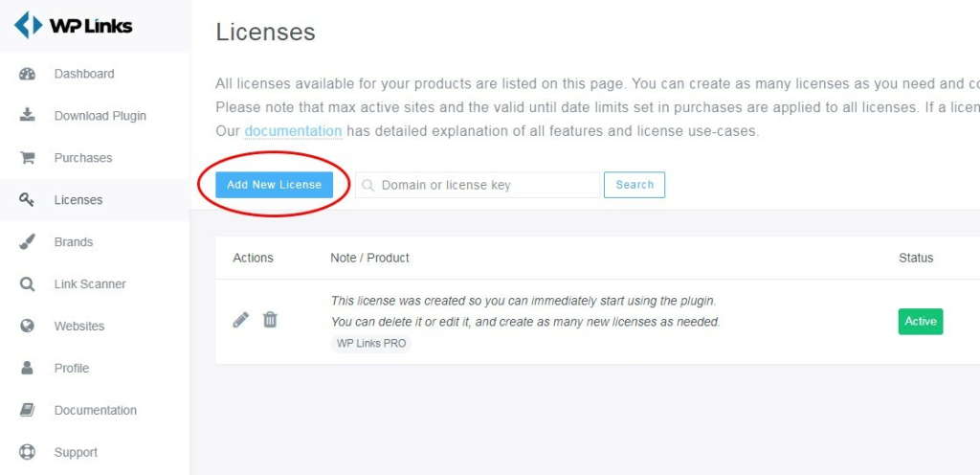Click the Add New License button
The image size is (980, 475).
point(274,185)
